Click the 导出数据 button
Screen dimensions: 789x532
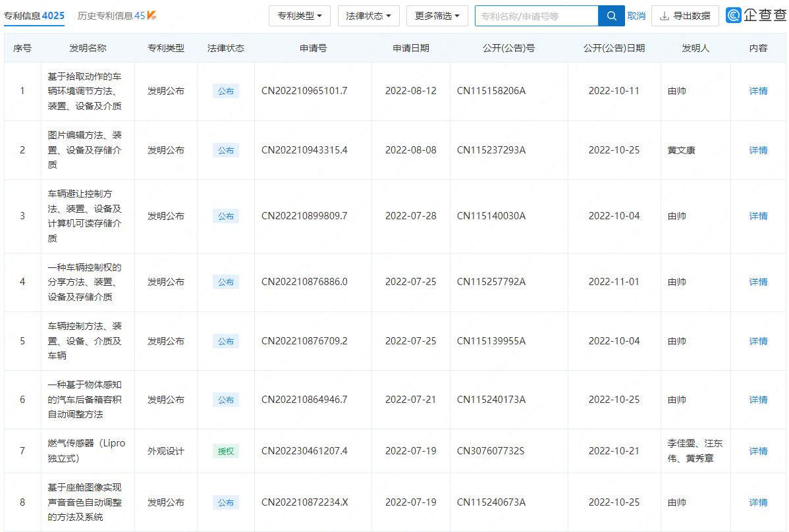click(689, 15)
